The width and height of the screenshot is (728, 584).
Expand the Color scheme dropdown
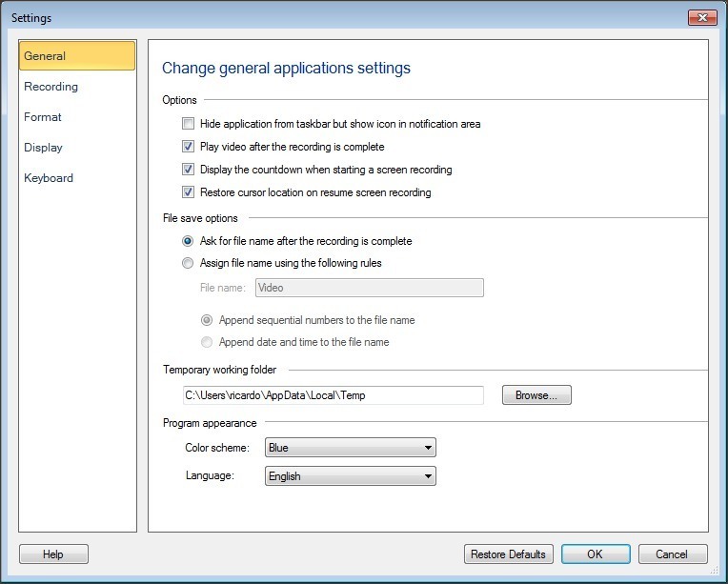(350, 448)
